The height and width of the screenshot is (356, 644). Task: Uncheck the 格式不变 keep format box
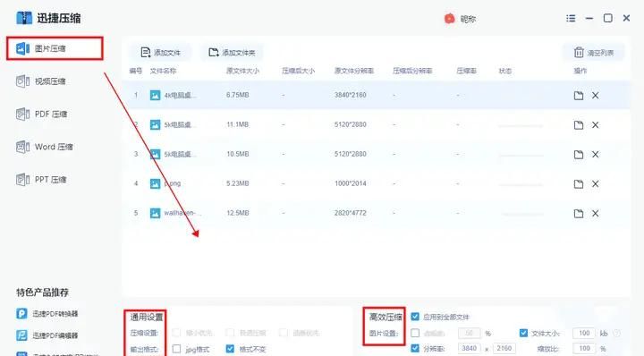[230, 349]
